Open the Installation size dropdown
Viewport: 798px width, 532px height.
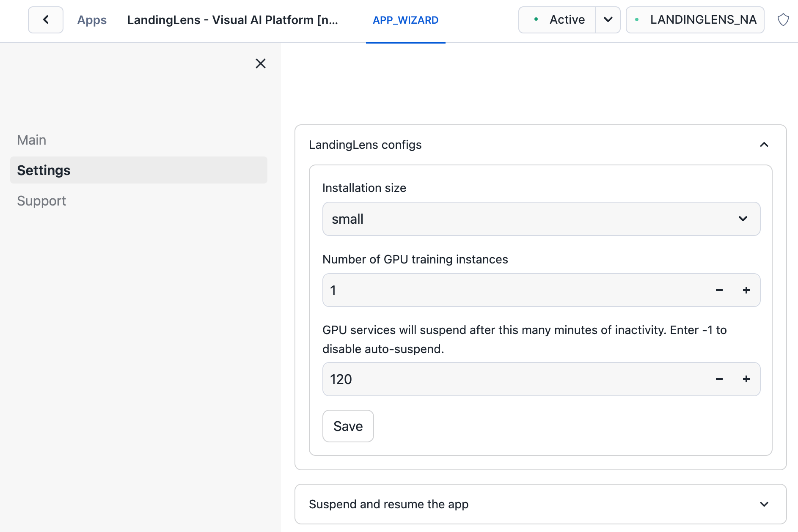click(541, 219)
